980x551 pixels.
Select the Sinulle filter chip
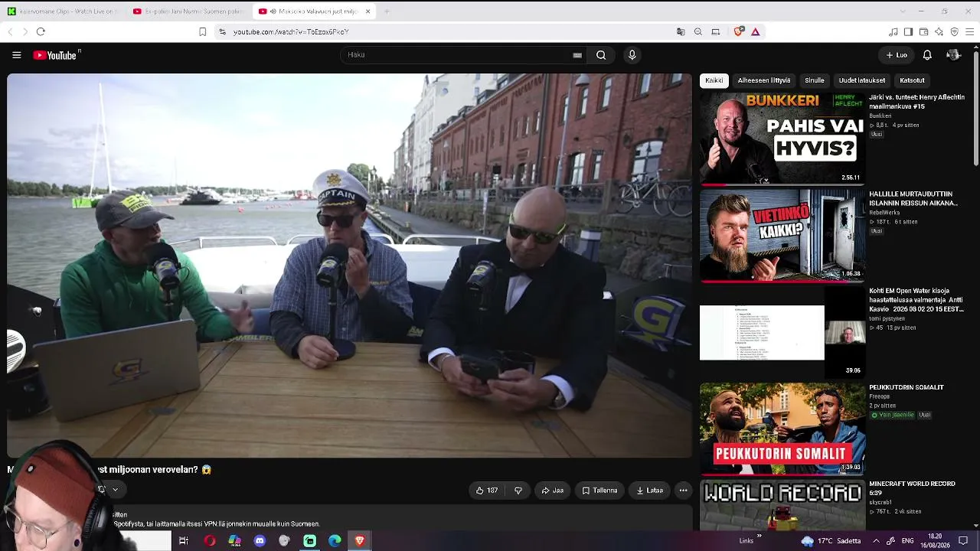point(815,80)
